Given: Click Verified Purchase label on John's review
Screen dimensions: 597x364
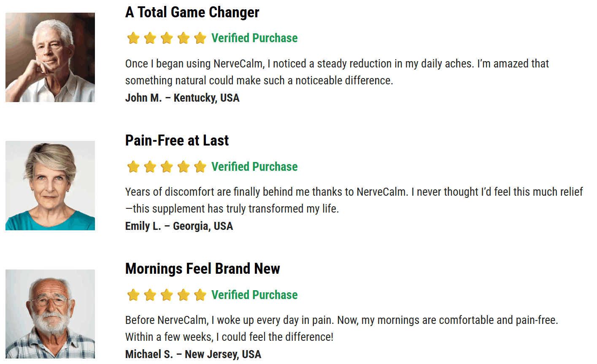Looking at the screenshot, I should 254,38.
